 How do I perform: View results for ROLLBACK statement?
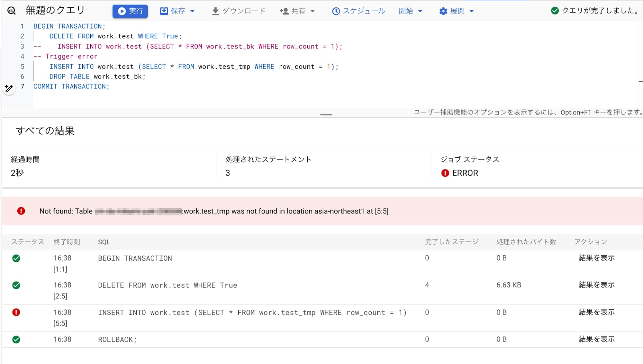pos(597,339)
